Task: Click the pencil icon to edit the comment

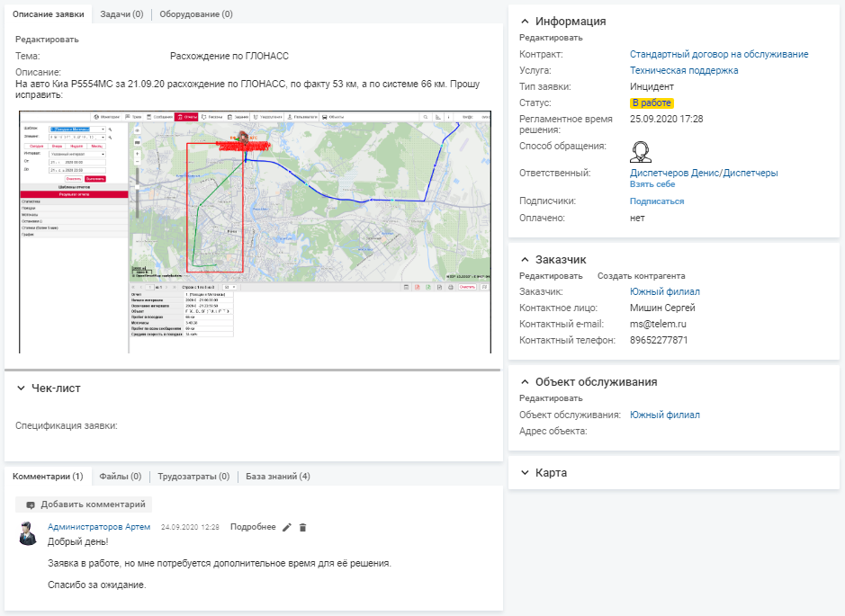Action: pos(287,527)
